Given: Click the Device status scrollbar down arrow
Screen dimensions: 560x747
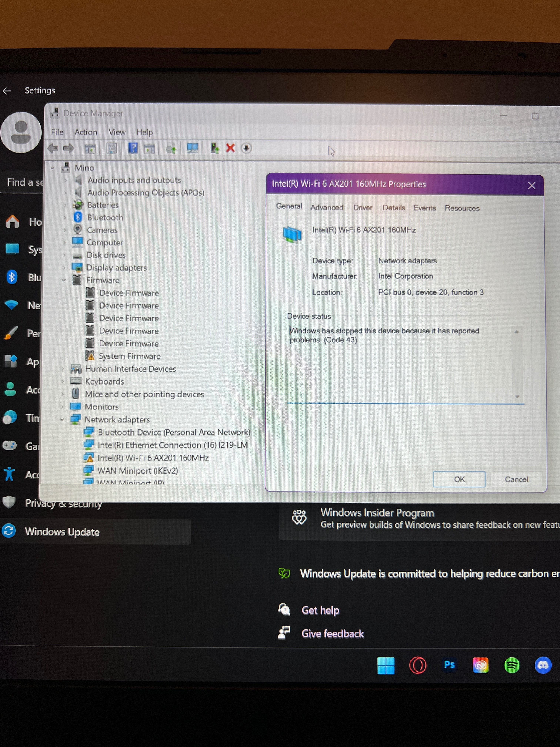Looking at the screenshot, I should [x=517, y=397].
